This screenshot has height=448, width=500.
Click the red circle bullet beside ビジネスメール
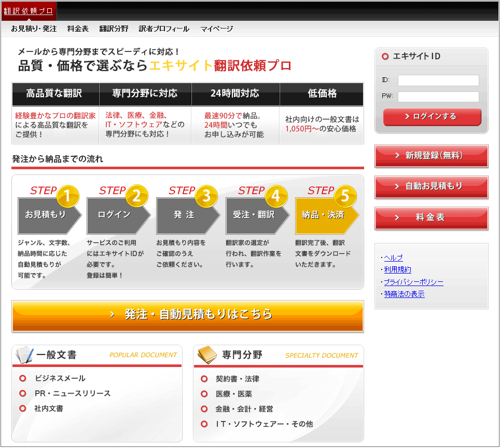click(23, 378)
